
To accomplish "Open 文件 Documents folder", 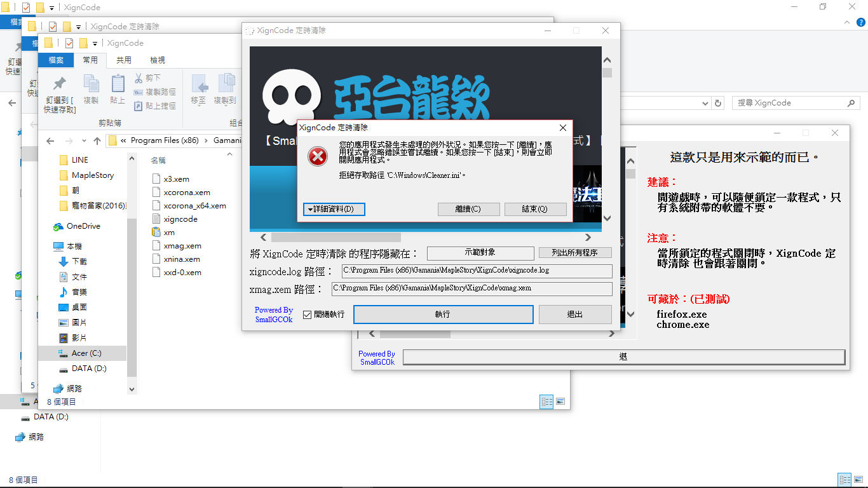I will [79, 277].
